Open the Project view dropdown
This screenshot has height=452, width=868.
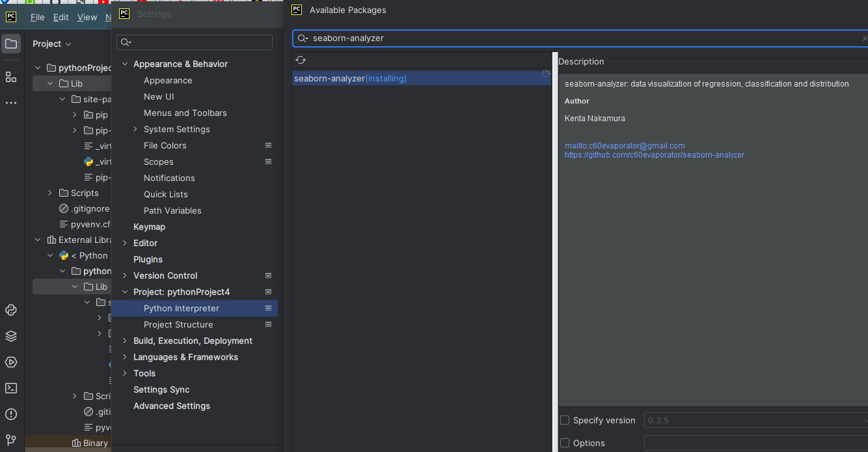52,44
